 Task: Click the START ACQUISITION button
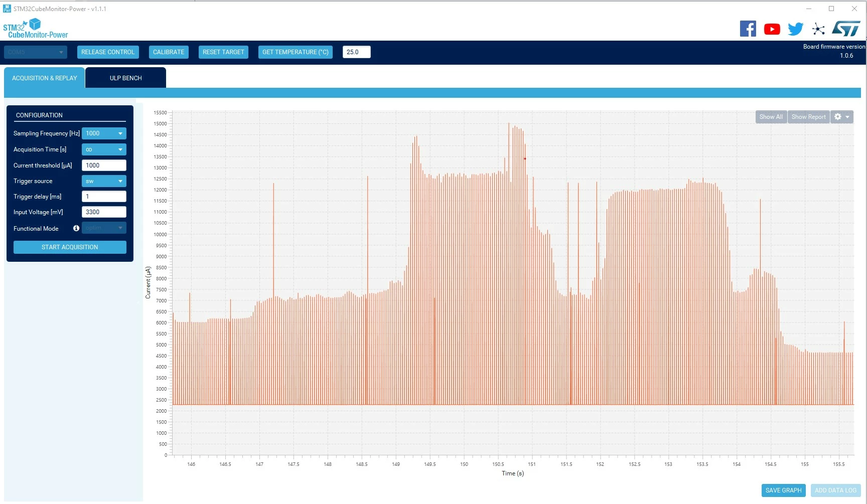click(x=70, y=247)
